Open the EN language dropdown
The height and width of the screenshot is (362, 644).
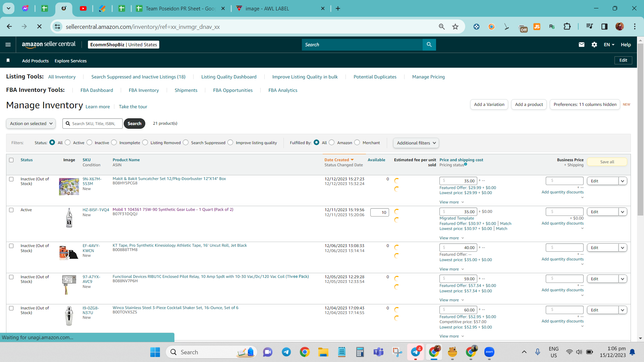(609, 45)
